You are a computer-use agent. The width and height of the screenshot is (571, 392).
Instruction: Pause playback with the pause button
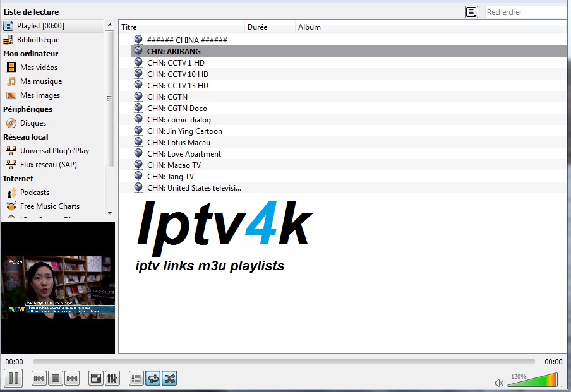point(13,378)
